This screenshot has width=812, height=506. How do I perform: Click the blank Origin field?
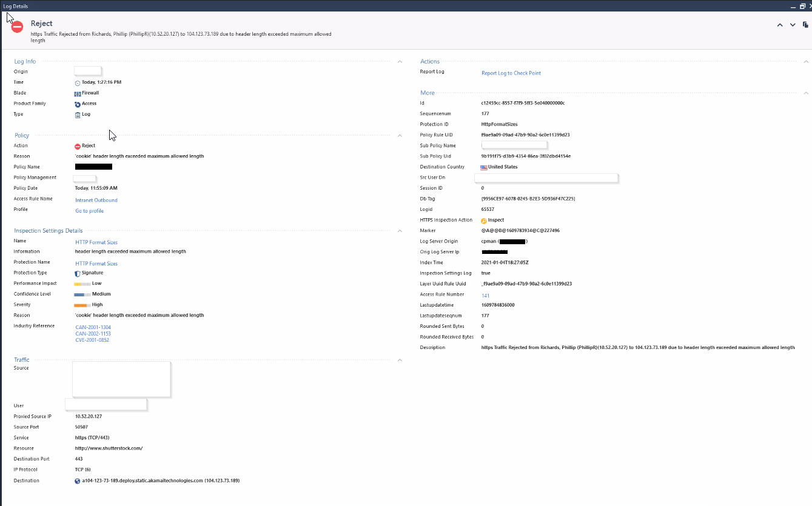coord(87,72)
